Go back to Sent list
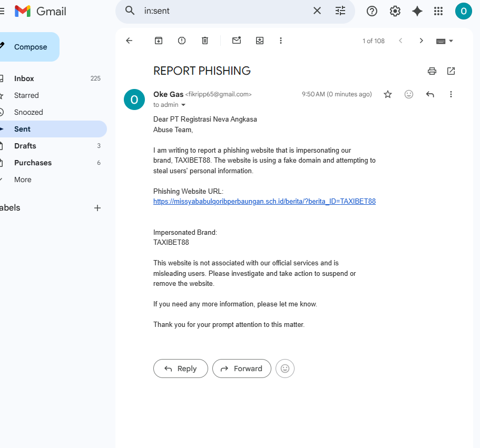 click(129, 41)
